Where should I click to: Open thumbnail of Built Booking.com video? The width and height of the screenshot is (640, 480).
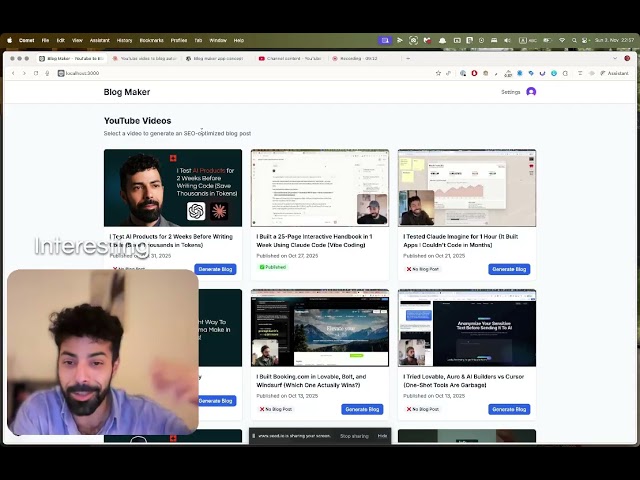320,328
